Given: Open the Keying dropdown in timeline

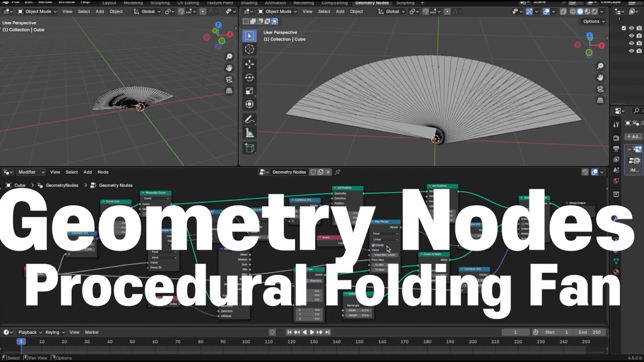Looking at the screenshot, I should click(x=54, y=332).
